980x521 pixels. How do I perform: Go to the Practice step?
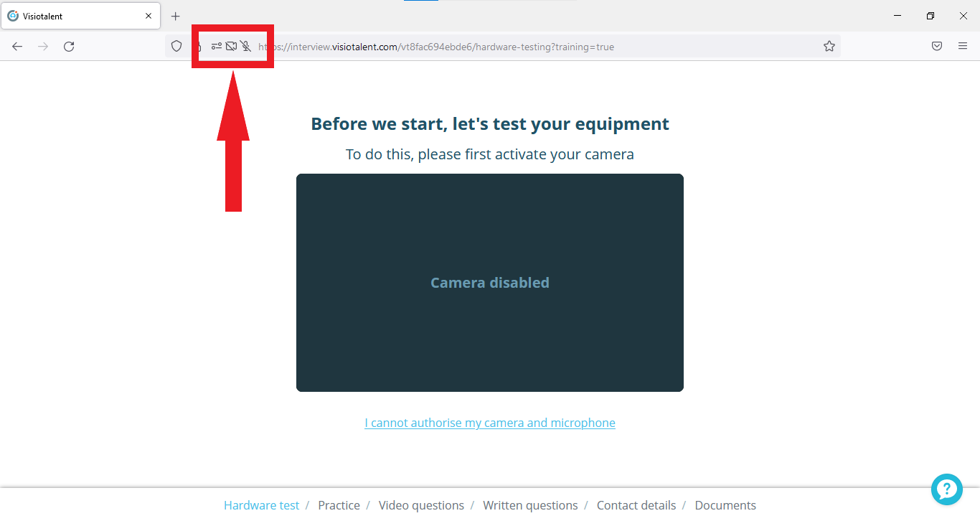pyautogui.click(x=339, y=505)
